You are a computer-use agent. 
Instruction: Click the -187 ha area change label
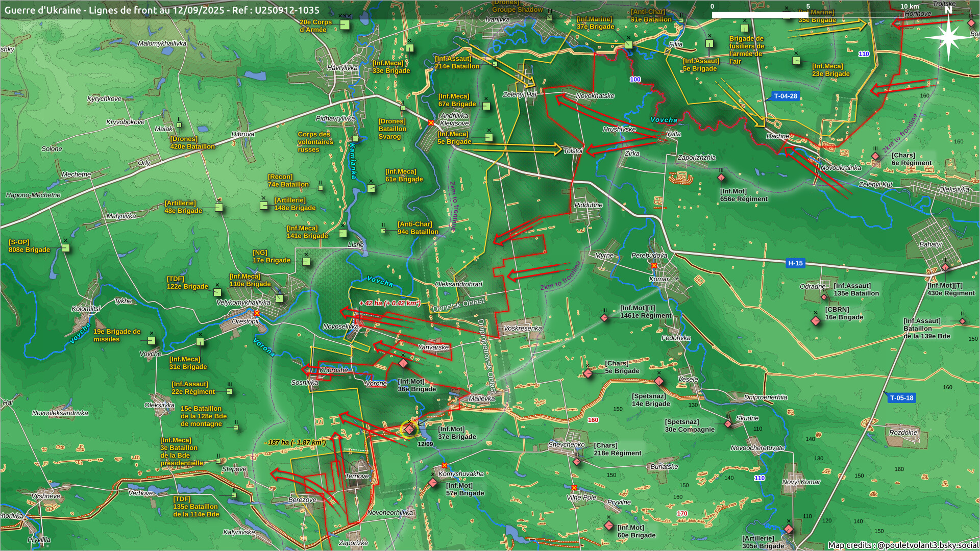pyautogui.click(x=295, y=442)
